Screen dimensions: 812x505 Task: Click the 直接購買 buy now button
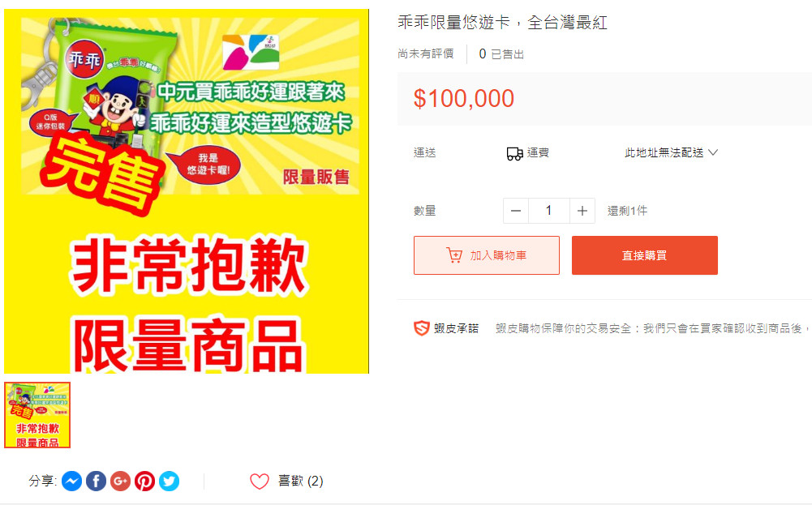click(x=645, y=255)
